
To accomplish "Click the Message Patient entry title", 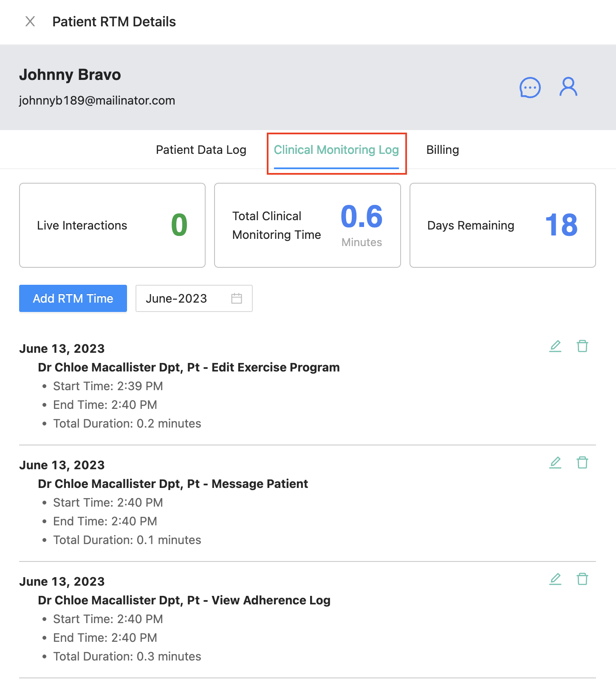I will pos(173,484).
